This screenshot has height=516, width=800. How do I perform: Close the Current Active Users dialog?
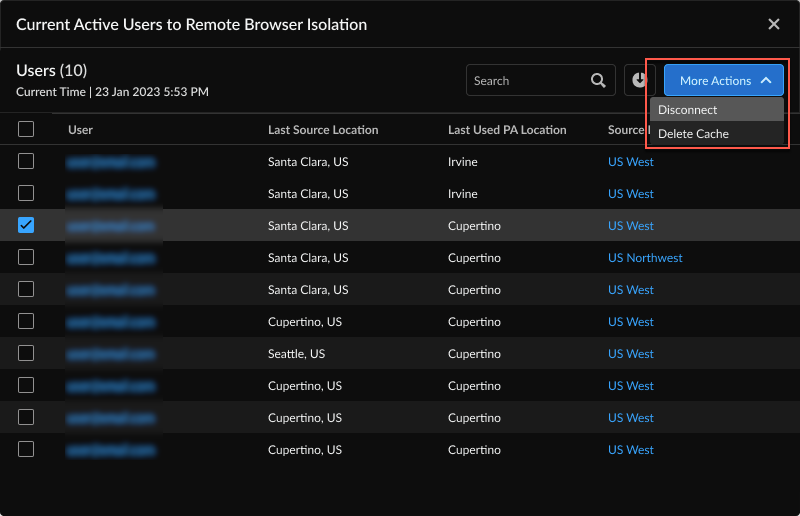[x=773, y=24]
